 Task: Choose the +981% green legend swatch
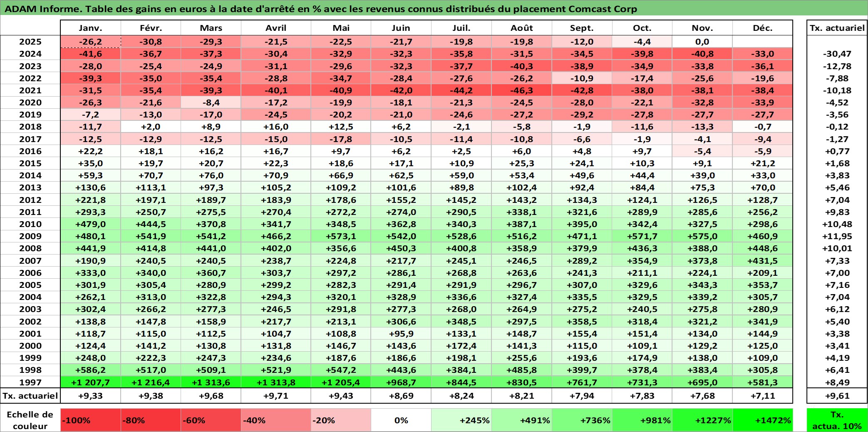point(642,420)
